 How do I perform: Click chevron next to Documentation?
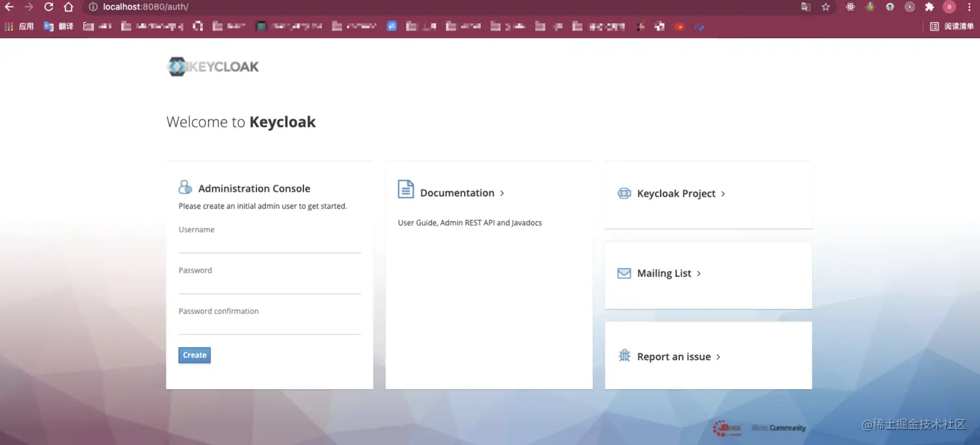coord(502,193)
